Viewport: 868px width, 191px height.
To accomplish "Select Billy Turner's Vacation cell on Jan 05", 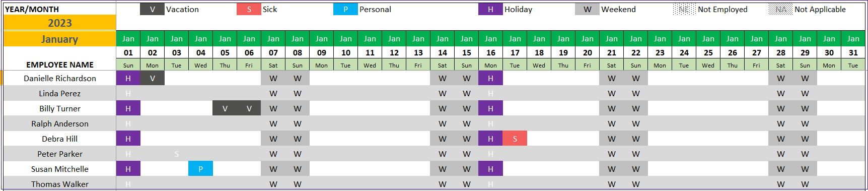I will pos(225,108).
